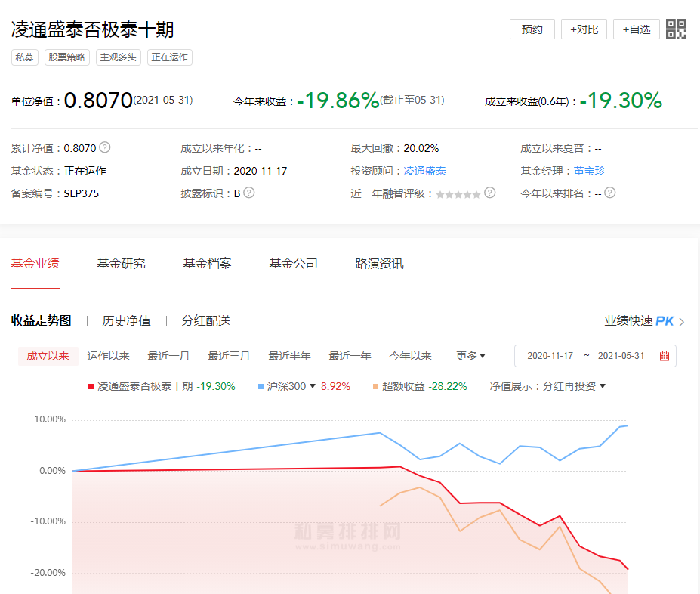This screenshot has height=594, width=700.
Task: Click the 主观多头 tag
Action: coord(119,57)
